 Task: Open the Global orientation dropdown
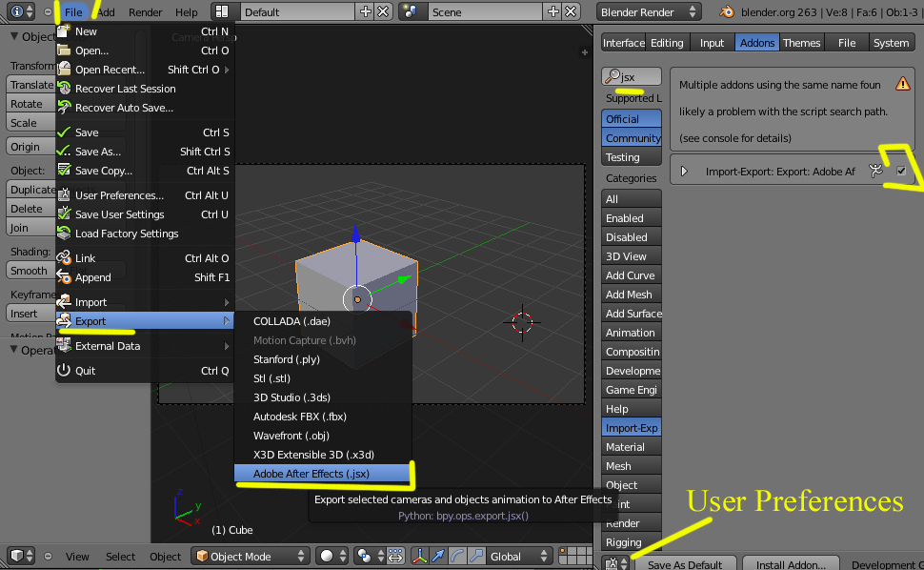(518, 556)
